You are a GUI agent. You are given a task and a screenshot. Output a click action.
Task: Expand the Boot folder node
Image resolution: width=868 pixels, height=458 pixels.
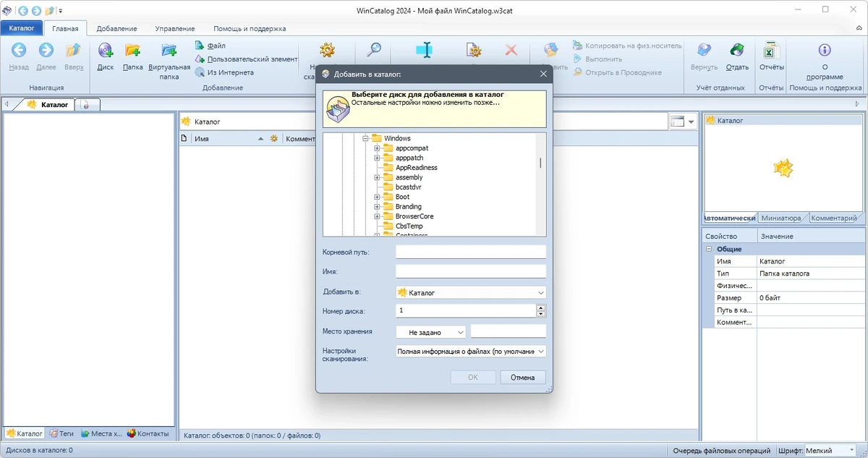(x=378, y=197)
